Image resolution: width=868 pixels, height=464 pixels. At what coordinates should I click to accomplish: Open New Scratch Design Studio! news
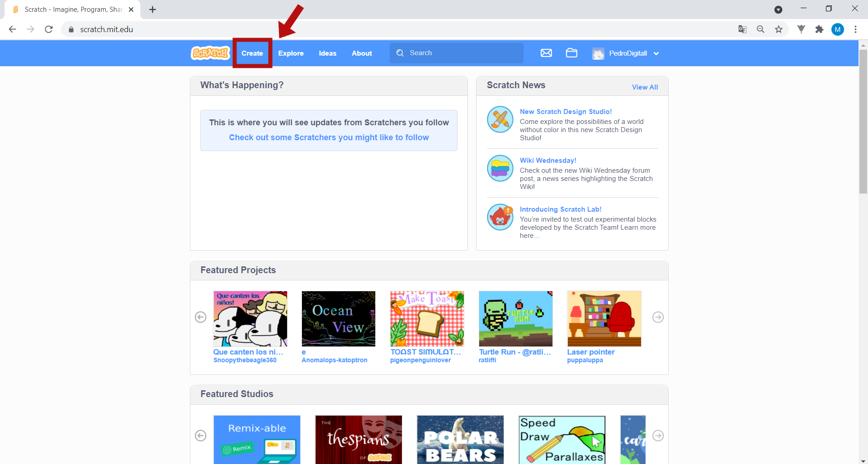566,111
